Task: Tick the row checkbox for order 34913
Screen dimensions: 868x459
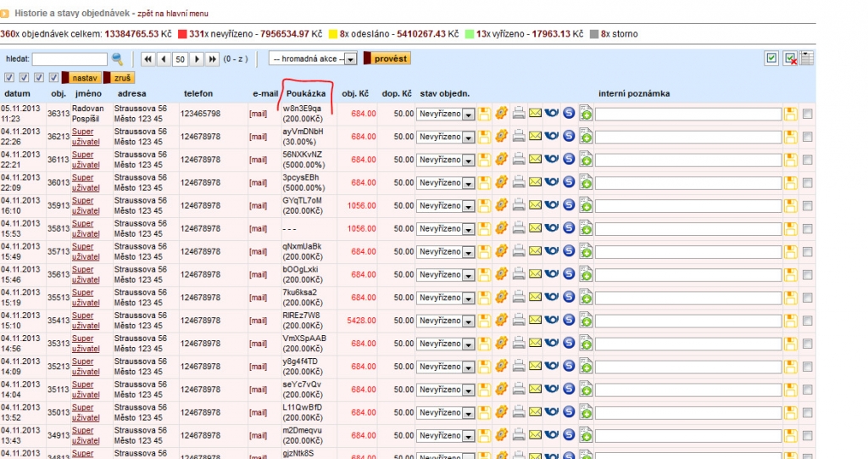Action: 808,436
